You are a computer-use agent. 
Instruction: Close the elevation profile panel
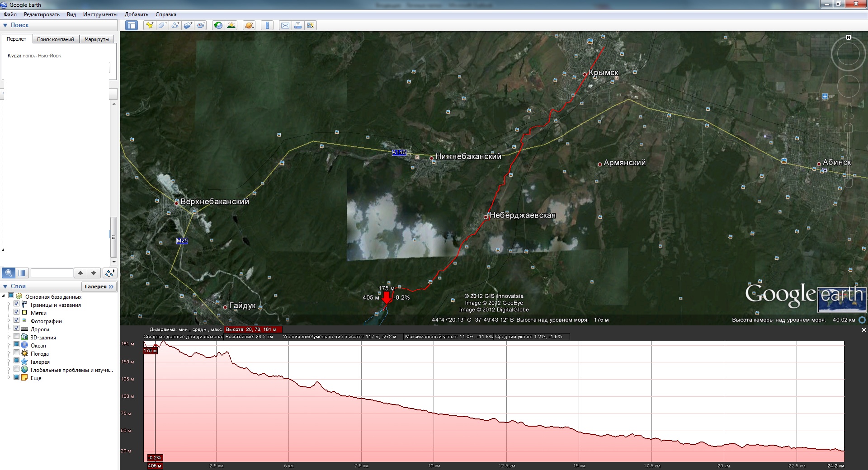point(863,330)
